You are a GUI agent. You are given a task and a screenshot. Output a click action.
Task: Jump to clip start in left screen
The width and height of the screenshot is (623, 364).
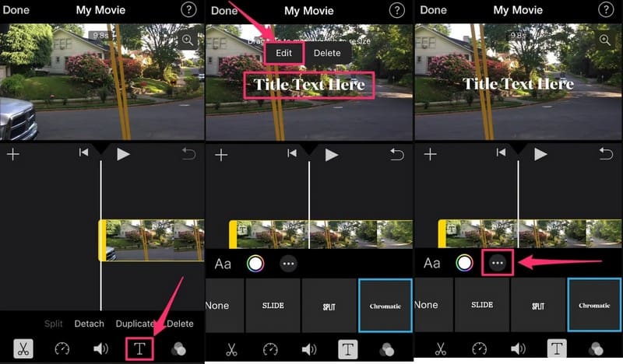pos(83,152)
